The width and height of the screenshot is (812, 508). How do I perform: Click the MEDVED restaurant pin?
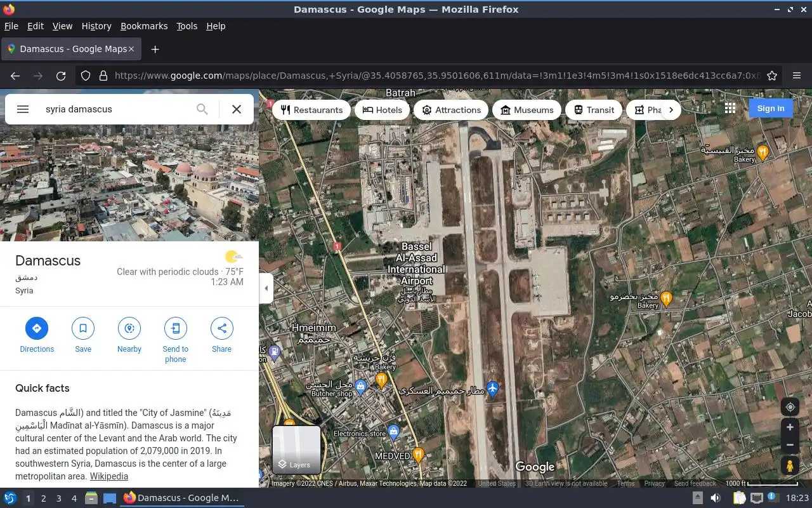tap(418, 455)
